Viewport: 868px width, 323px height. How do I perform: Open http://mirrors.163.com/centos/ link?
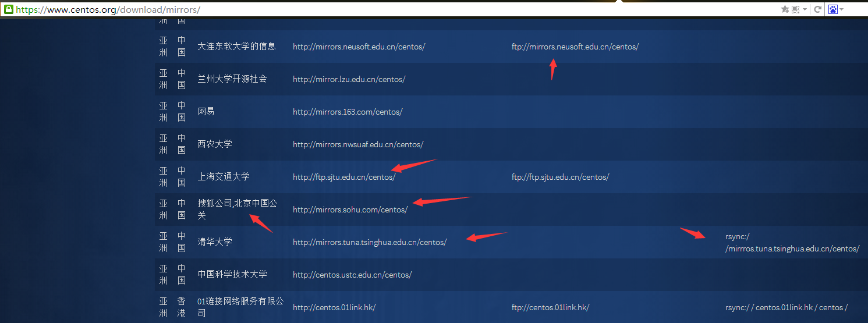point(348,112)
